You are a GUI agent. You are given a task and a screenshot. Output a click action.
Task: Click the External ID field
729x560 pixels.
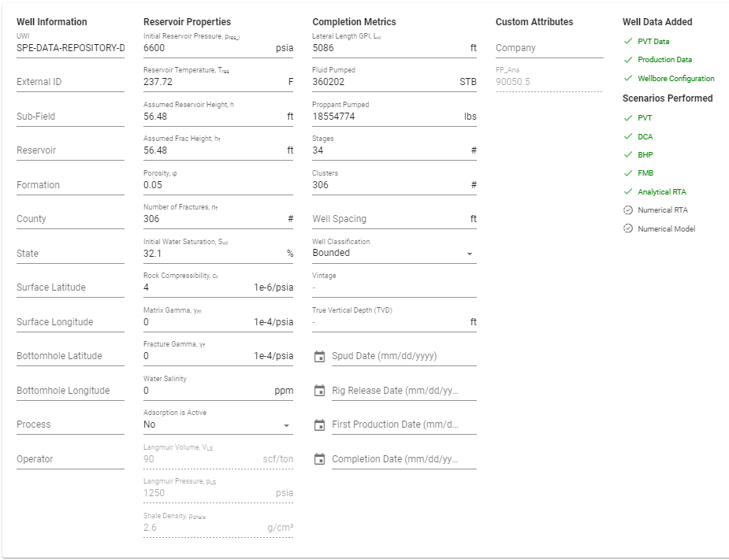point(70,82)
